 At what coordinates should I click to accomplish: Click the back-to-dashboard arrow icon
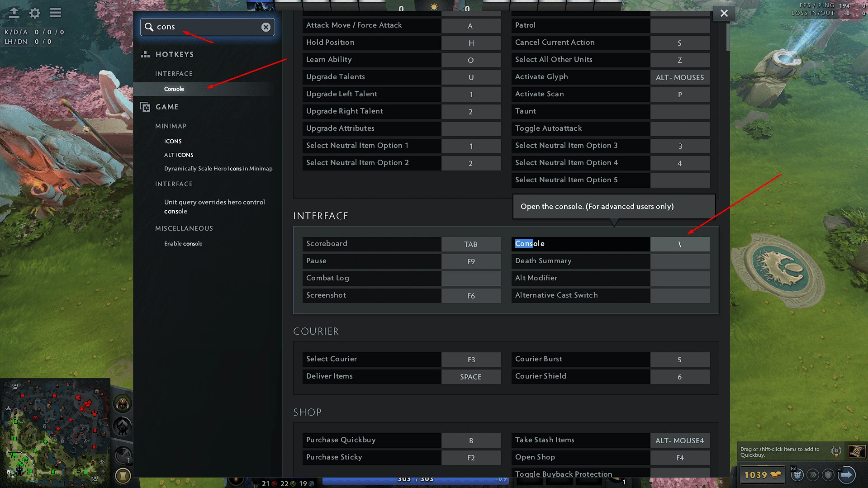click(x=14, y=13)
